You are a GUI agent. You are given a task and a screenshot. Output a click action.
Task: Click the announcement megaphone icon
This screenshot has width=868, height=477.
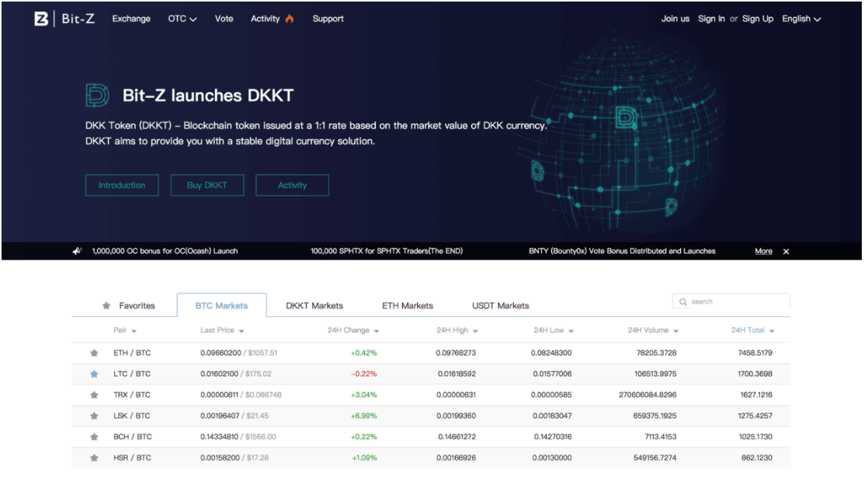[77, 251]
